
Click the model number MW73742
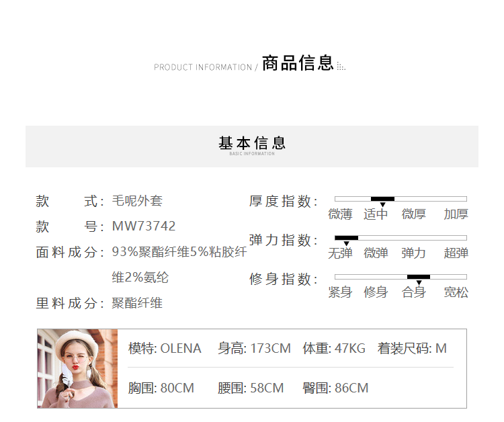[144, 226]
